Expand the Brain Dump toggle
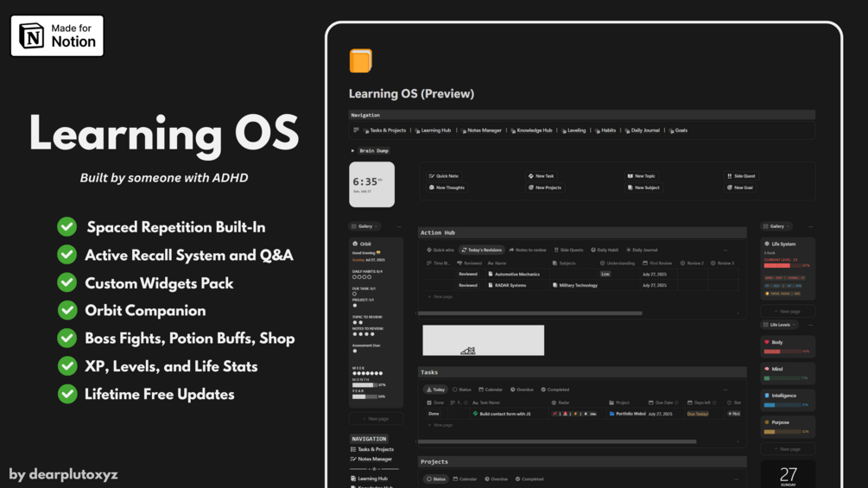The width and height of the screenshot is (868, 488). [x=352, y=150]
